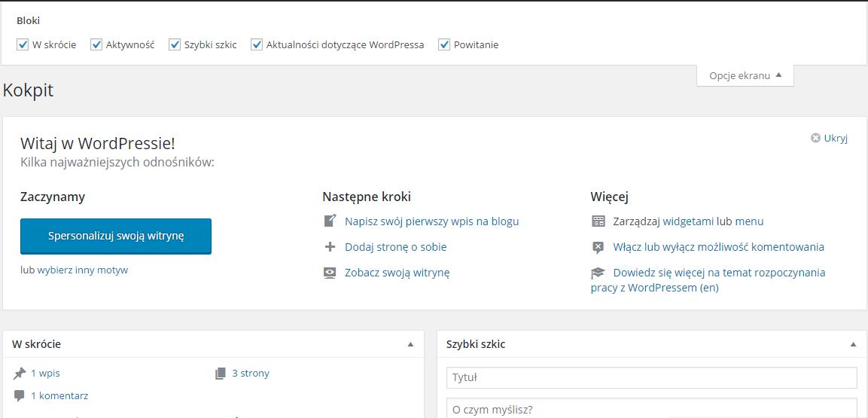Open the 1 wpis link

45,373
